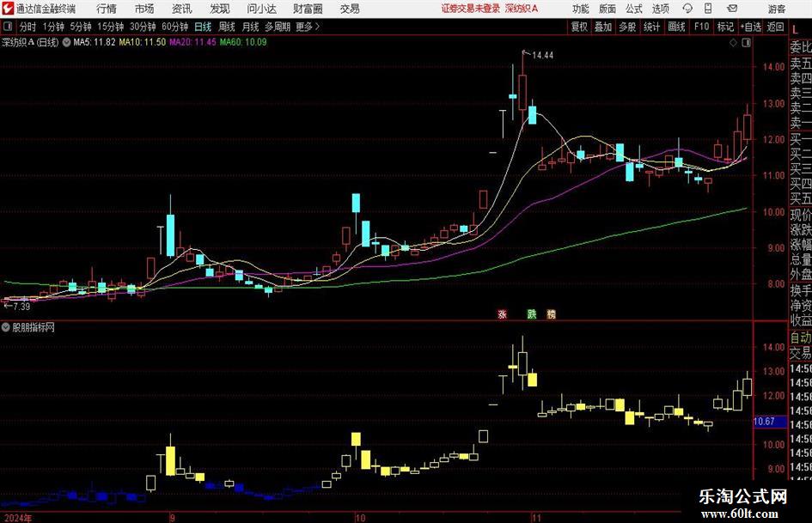Open the mobile phone icon in title bar
Screen dimensions: 812x523
(x=708, y=9)
